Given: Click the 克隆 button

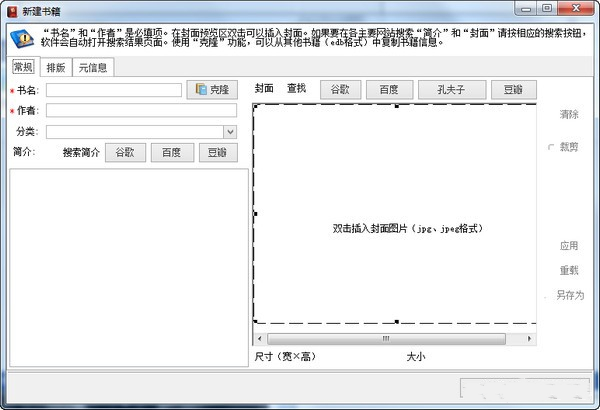Looking at the screenshot, I should (x=212, y=90).
